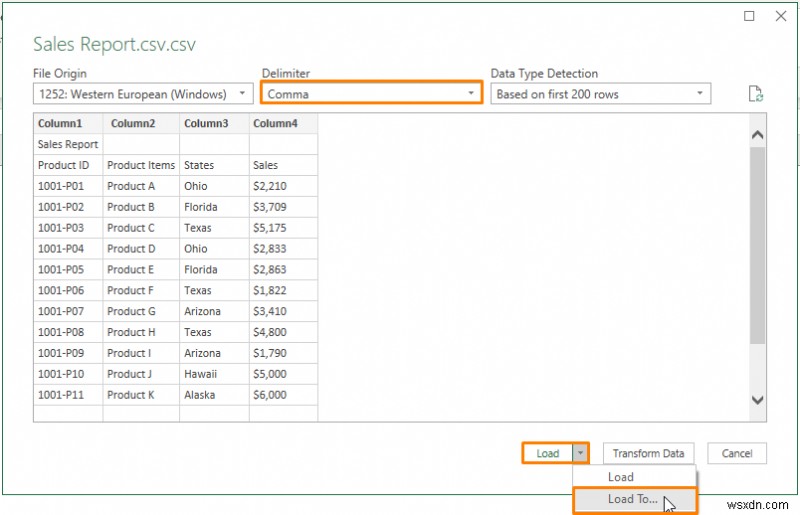This screenshot has height=515, width=800.
Task: Click the preview scroll down arrow
Action: tap(758, 400)
